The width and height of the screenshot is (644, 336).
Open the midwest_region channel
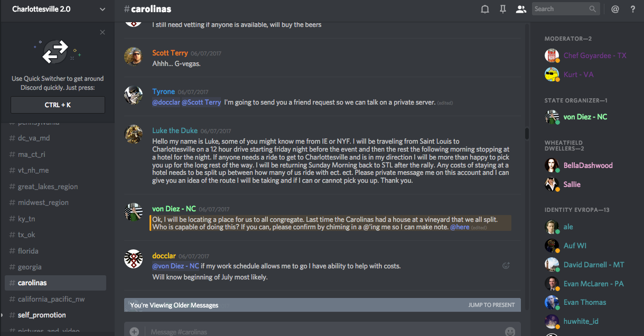pos(43,202)
